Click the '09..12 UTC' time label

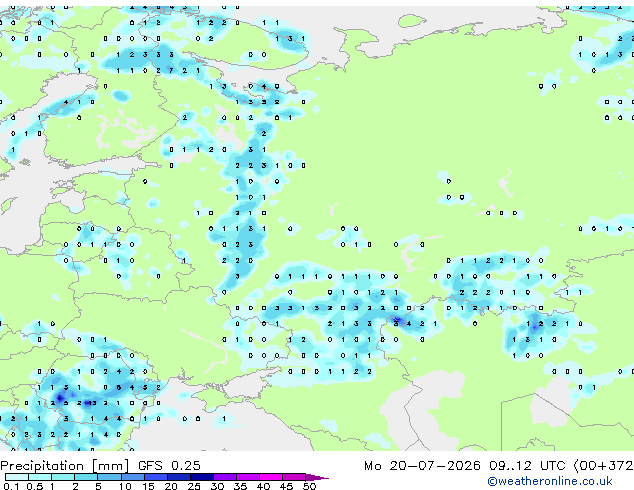[x=527, y=466]
